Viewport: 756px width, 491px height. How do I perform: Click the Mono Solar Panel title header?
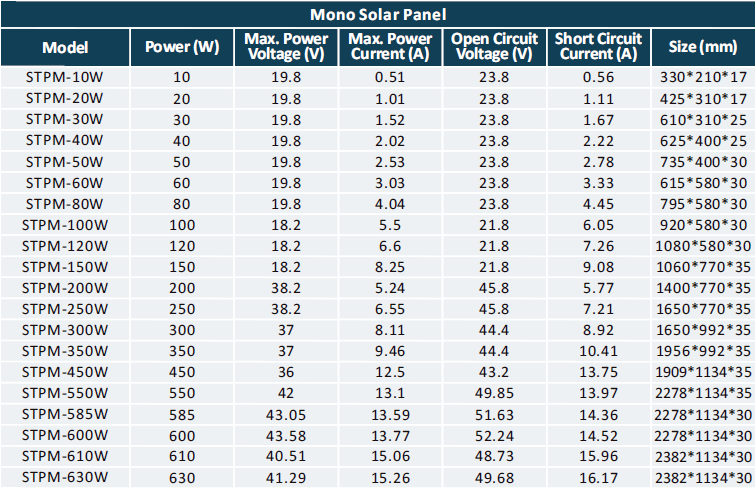pyautogui.click(x=377, y=14)
